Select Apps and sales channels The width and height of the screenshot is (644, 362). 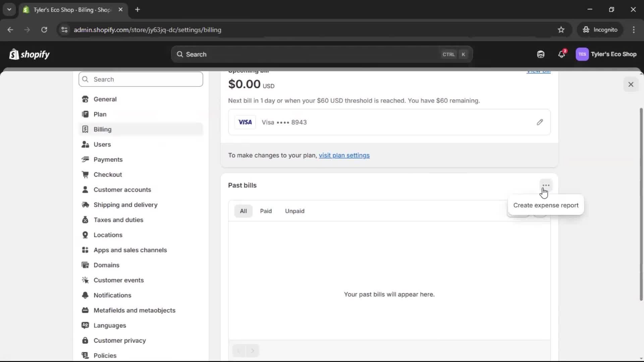coord(130,250)
